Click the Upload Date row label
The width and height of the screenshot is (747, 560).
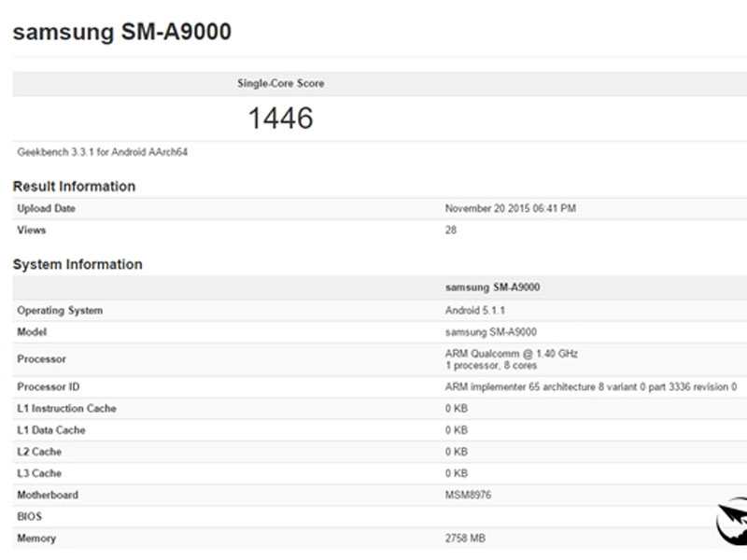(x=46, y=208)
